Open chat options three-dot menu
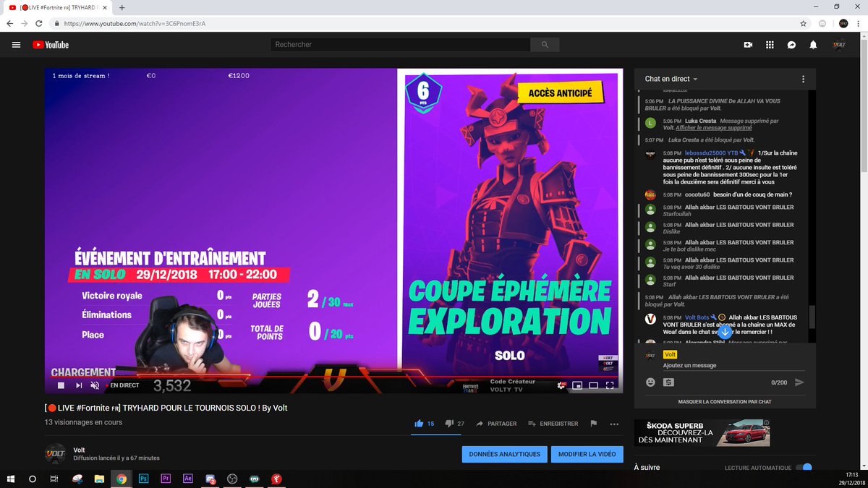Viewport: 868px width, 488px height. pyautogui.click(x=803, y=79)
